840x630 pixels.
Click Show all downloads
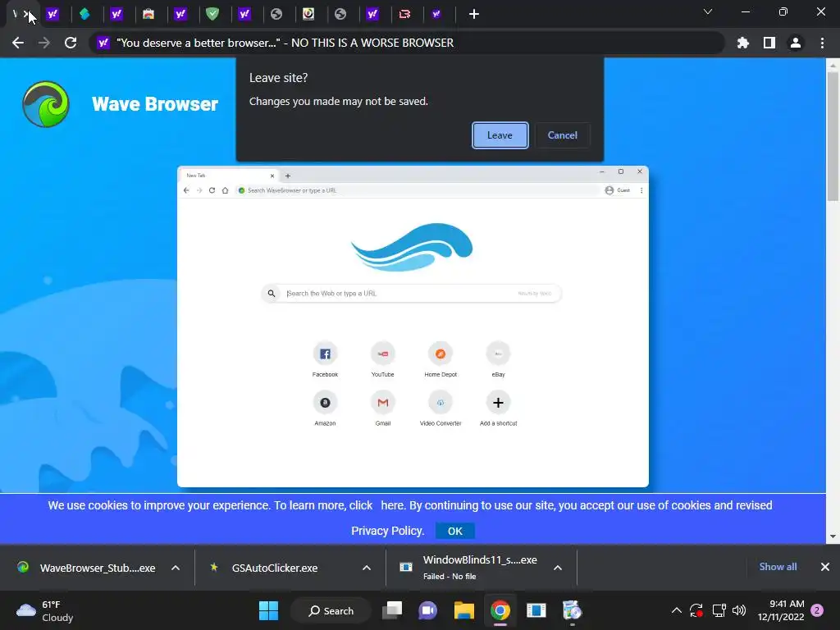(x=778, y=567)
